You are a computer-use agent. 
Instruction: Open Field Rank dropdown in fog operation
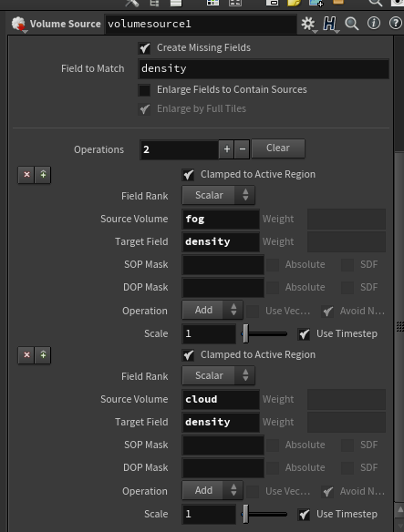[x=219, y=195]
